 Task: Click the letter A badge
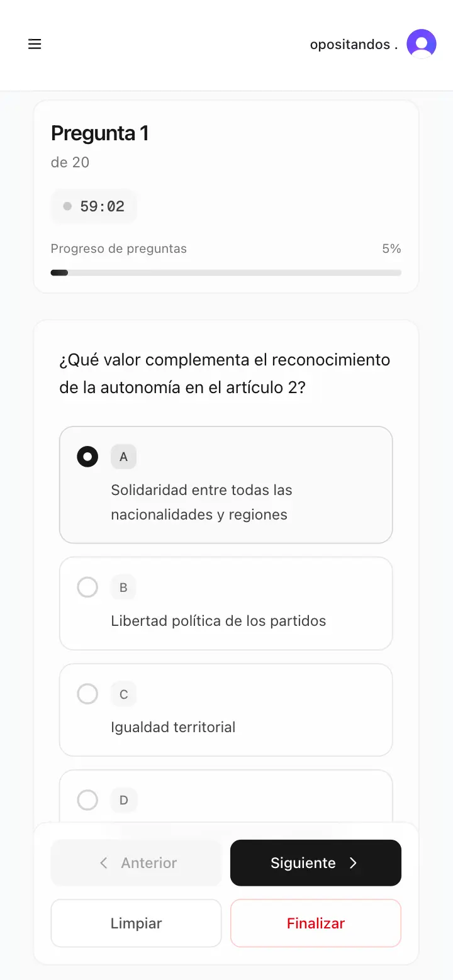tap(123, 457)
